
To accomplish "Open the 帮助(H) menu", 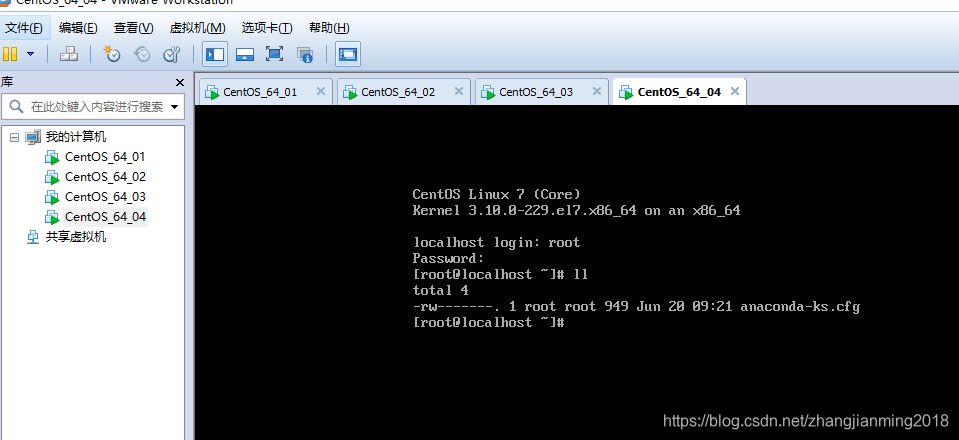I will pyautogui.click(x=329, y=28).
